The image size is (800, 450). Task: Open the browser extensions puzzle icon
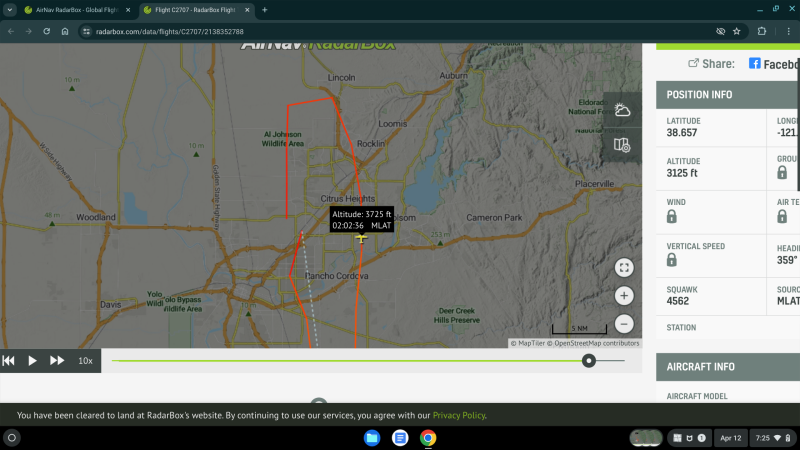(762, 31)
